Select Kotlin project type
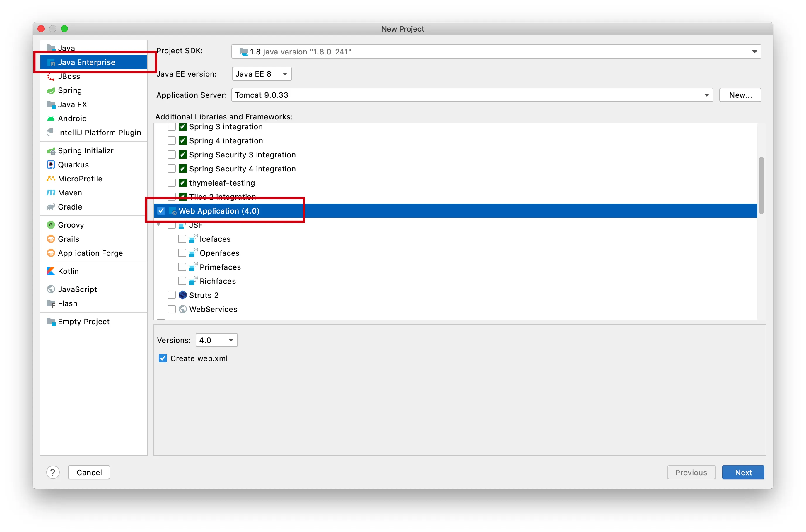This screenshot has width=806, height=532. (94, 271)
